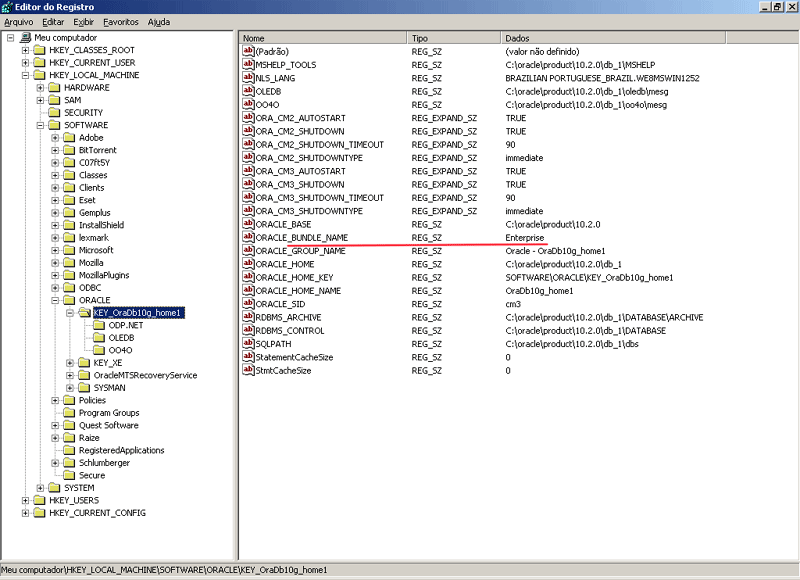The image size is (800, 580).
Task: Click the Enterprise data value
Action: [524, 238]
